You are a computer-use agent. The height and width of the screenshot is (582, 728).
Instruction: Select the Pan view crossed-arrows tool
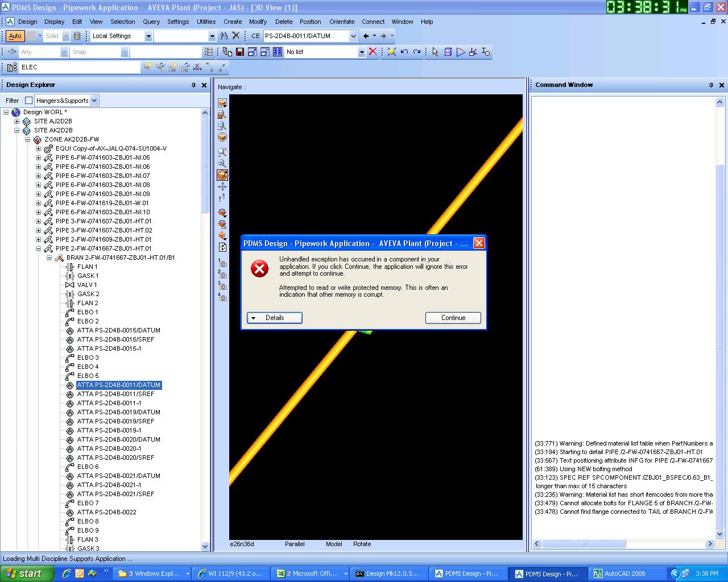(222, 186)
